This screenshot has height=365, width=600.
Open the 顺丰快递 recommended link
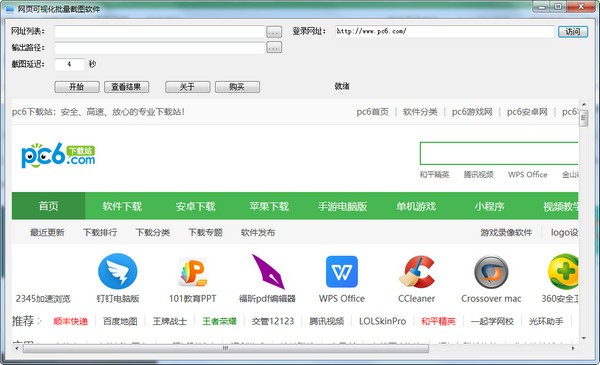70,321
